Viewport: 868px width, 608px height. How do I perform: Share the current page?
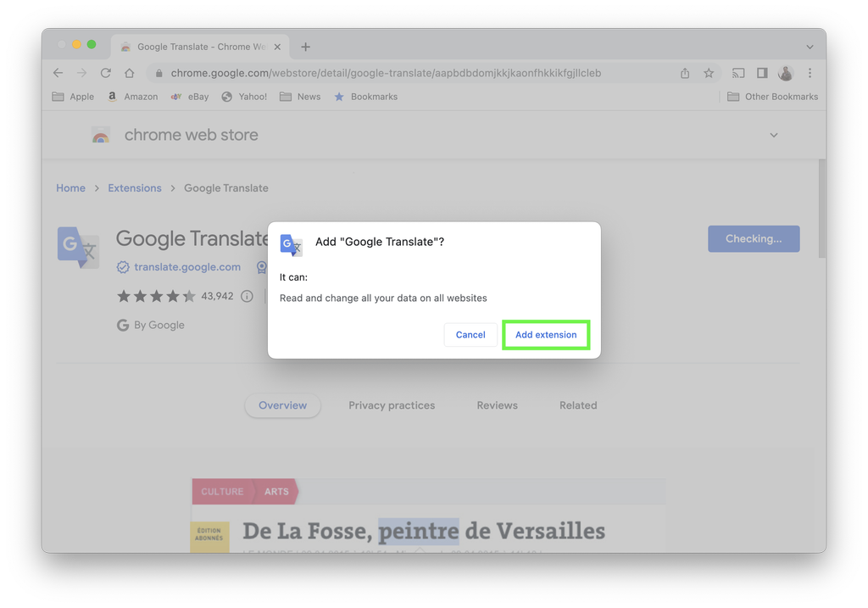(x=684, y=73)
